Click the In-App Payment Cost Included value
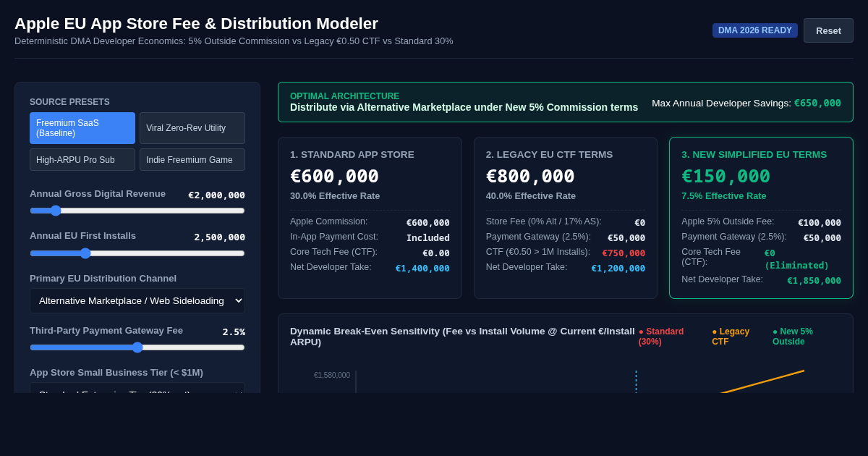The image size is (868, 456). [427, 237]
